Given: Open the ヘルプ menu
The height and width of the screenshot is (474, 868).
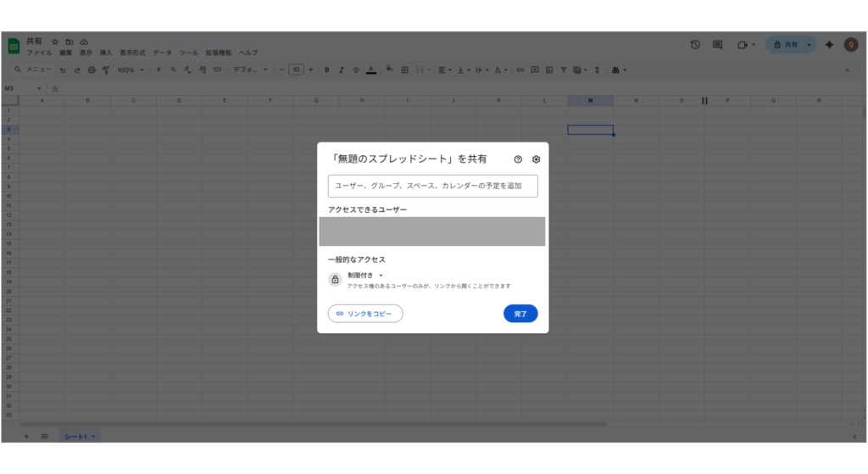Looking at the screenshot, I should (248, 53).
